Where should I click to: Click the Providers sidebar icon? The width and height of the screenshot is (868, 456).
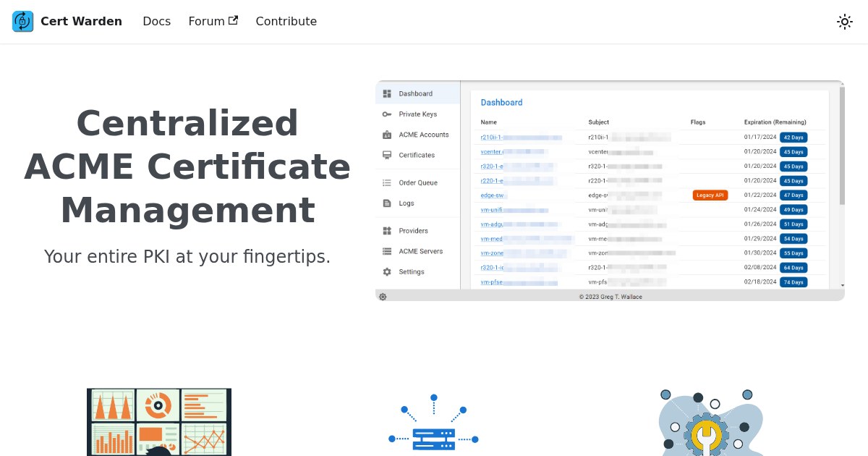(x=387, y=231)
